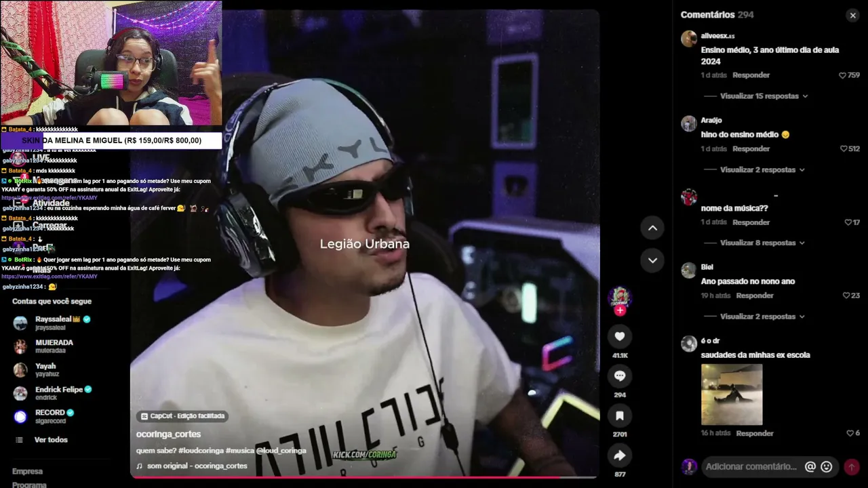Seek using the video progress bar
This screenshot has width=868, height=488.
point(364,477)
